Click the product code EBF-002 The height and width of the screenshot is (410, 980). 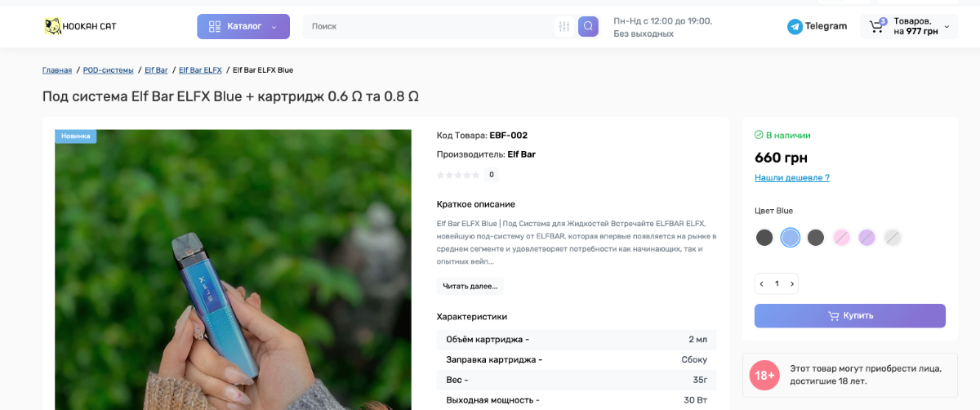(x=508, y=136)
